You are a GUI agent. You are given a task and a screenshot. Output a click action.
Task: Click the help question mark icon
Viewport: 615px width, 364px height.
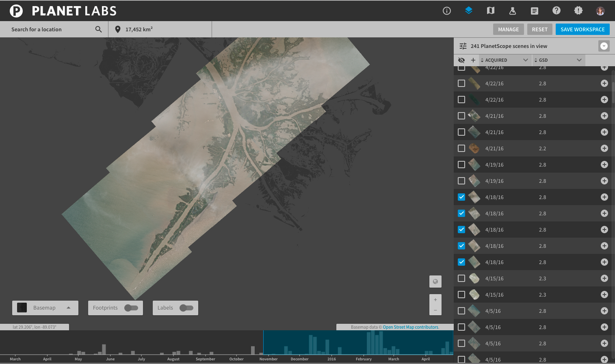(x=557, y=11)
